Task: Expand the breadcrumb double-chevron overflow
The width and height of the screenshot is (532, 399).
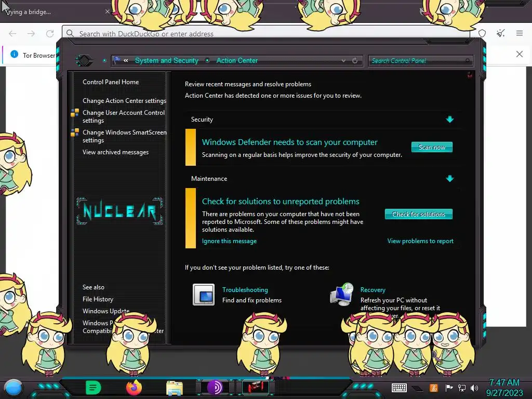Action: pyautogui.click(x=126, y=61)
